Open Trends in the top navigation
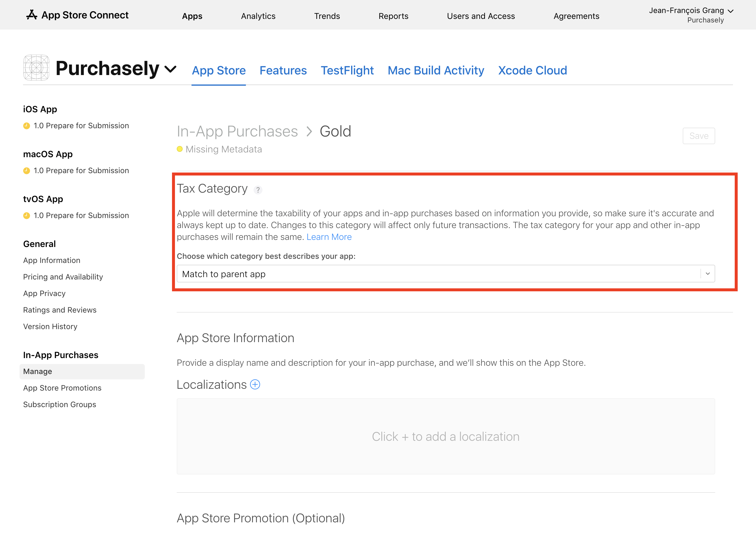 click(327, 16)
